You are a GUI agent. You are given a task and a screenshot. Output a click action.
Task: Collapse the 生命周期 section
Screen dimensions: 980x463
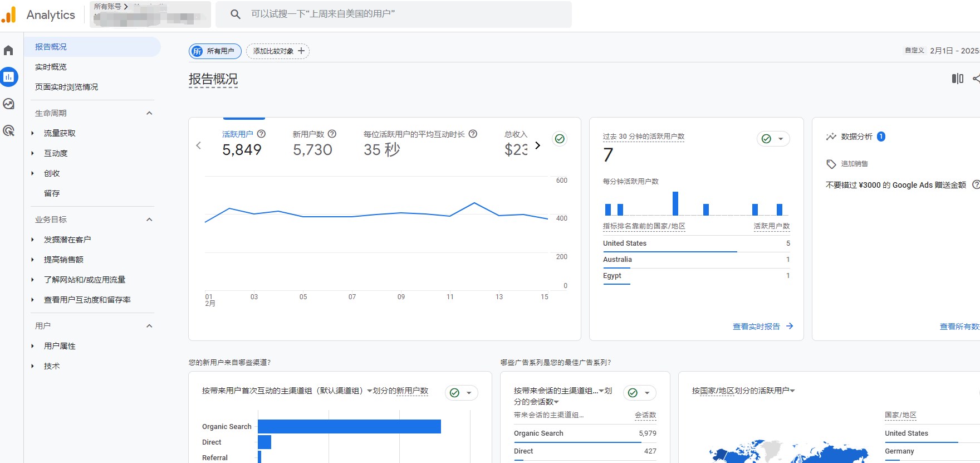[x=149, y=113]
